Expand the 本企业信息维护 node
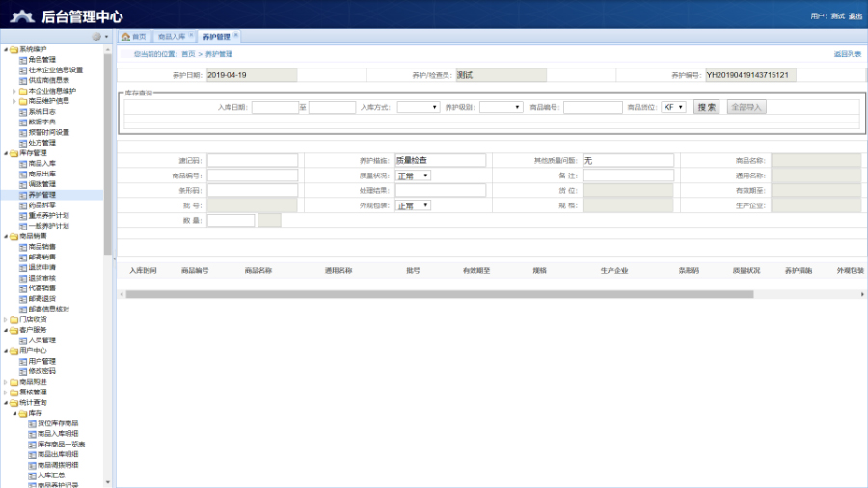This screenshot has width=868, height=488. click(14, 91)
